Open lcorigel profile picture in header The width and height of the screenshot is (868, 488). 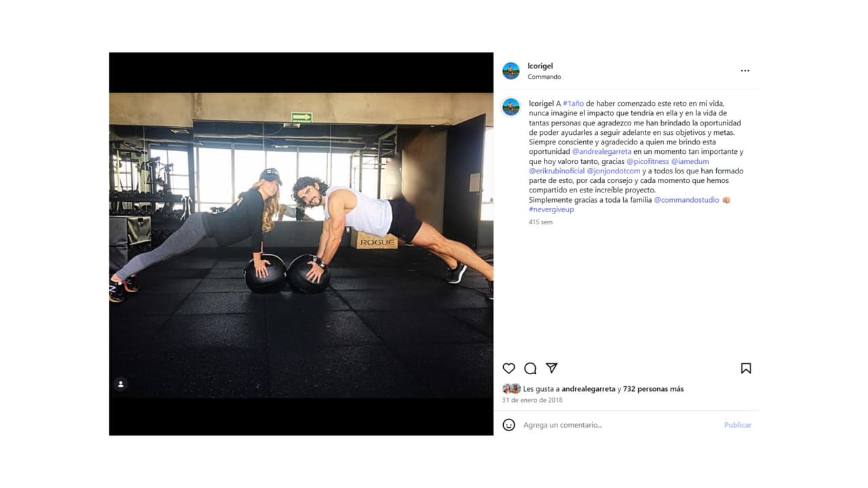pyautogui.click(x=511, y=70)
